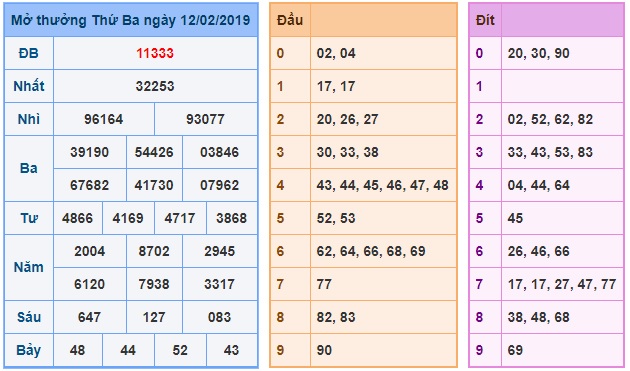630x371 pixels.
Task: Select Đầu row values '52, 53'
Action: (336, 218)
